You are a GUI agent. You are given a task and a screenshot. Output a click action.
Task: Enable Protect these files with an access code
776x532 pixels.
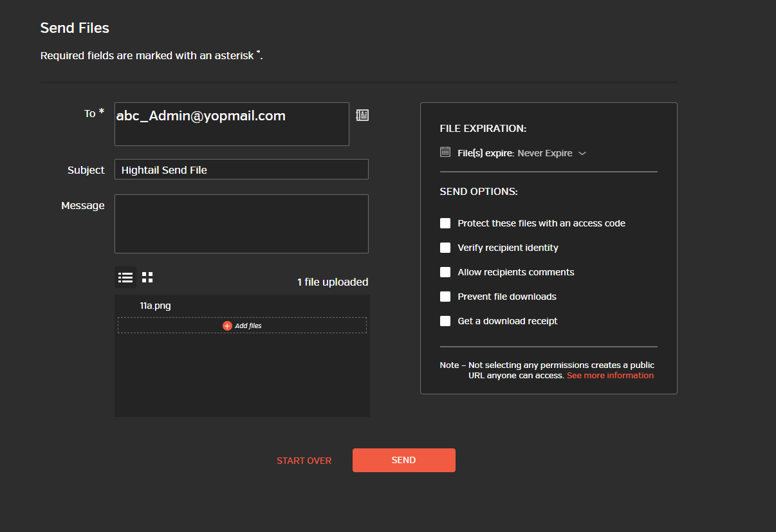coord(445,223)
